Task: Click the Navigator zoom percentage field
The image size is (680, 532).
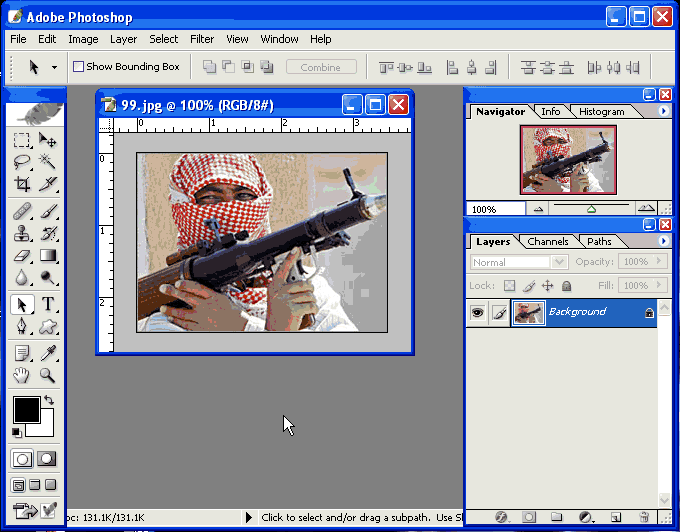Action: pos(494,209)
